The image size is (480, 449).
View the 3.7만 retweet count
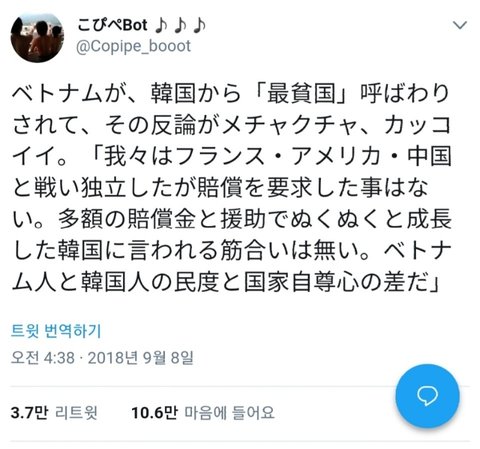coord(30,413)
